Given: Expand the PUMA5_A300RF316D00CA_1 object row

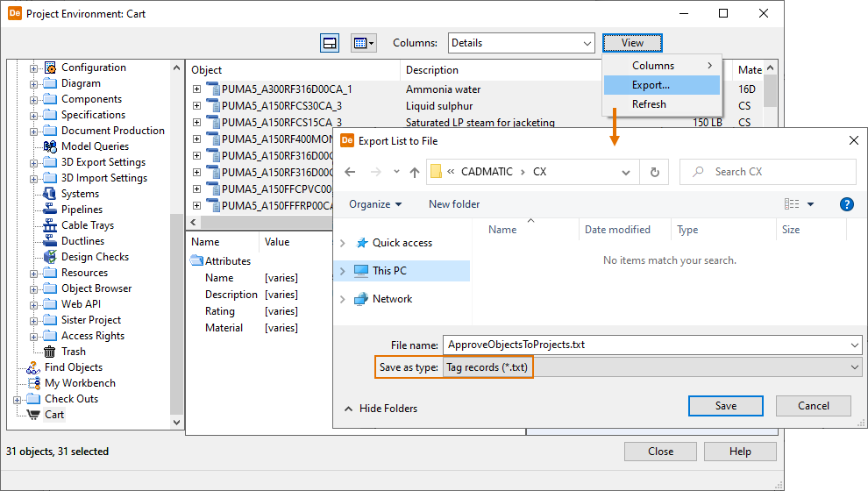Looking at the screenshot, I should click(196, 89).
